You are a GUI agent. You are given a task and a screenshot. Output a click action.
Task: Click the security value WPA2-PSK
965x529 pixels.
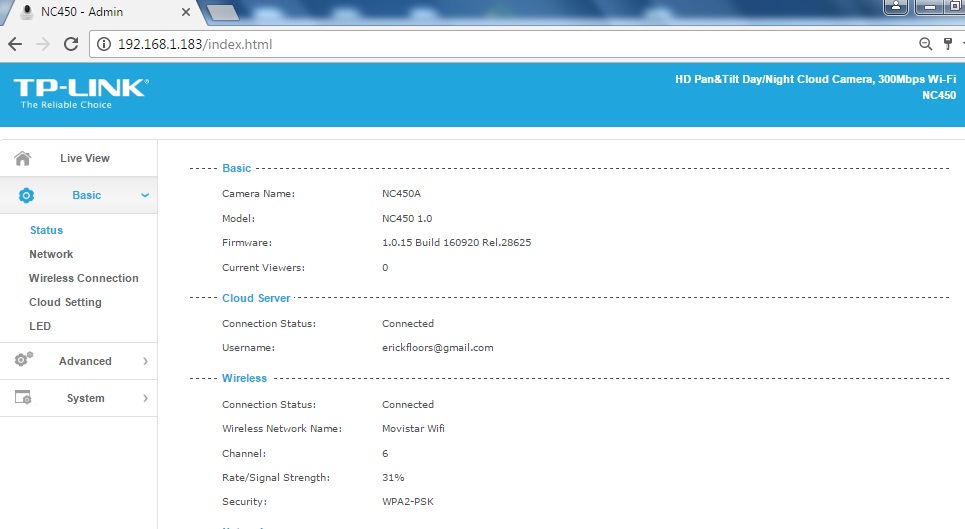407,501
